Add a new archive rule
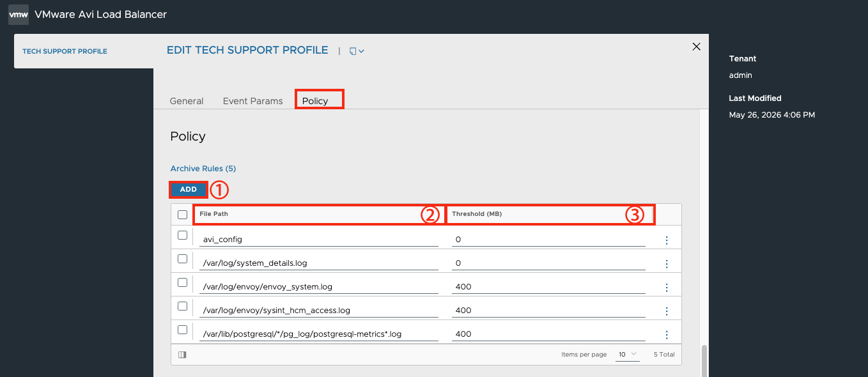868x377 pixels. tap(189, 189)
